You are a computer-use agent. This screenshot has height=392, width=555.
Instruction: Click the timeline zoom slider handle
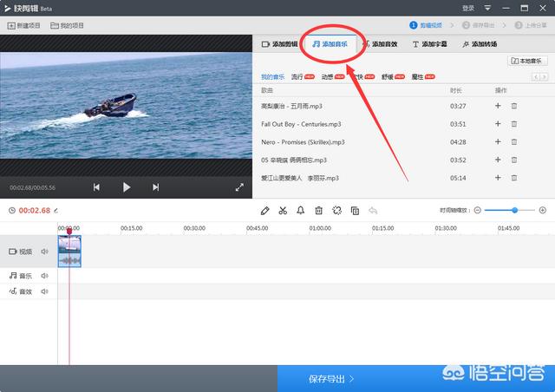point(514,211)
